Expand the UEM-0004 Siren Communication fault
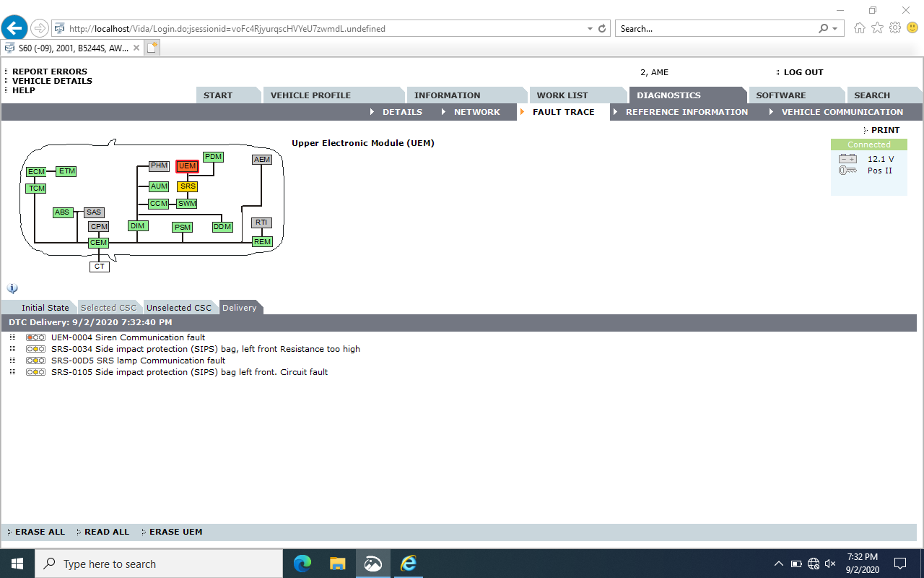The image size is (924, 578). 12,337
